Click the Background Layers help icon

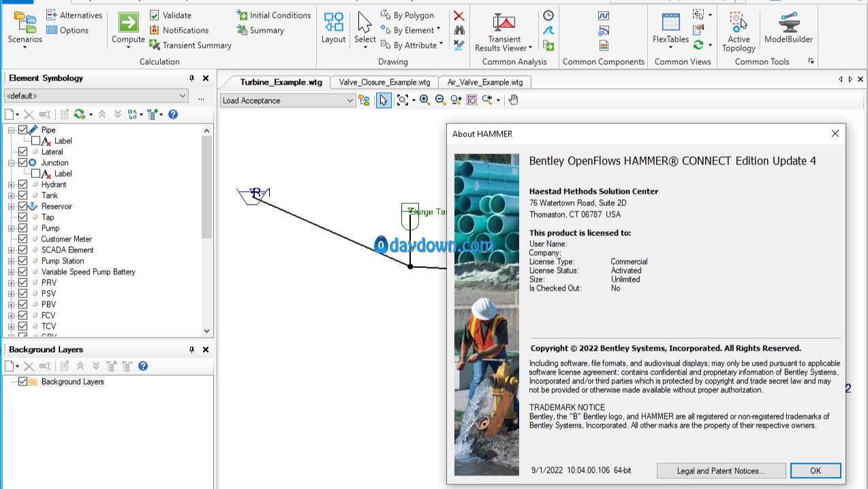point(143,366)
